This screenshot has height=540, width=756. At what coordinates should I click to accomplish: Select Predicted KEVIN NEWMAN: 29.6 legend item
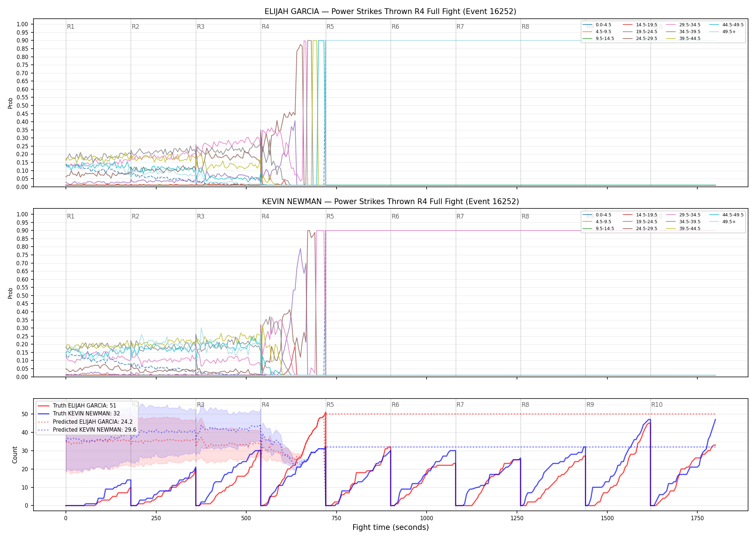[x=87, y=429]
